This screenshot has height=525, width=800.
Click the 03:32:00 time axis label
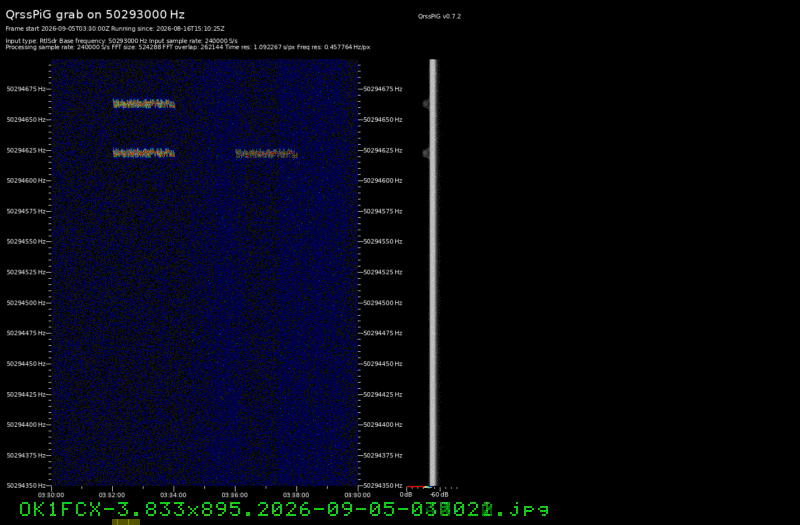point(112,494)
